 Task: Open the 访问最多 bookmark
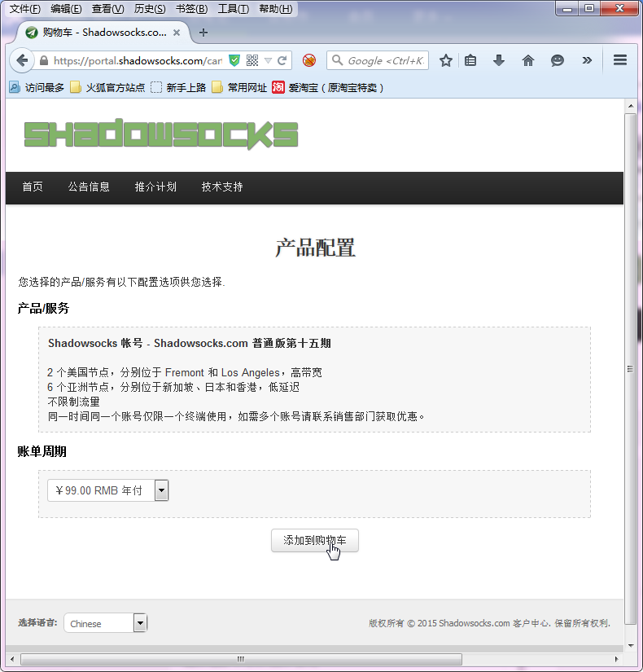click(37, 87)
